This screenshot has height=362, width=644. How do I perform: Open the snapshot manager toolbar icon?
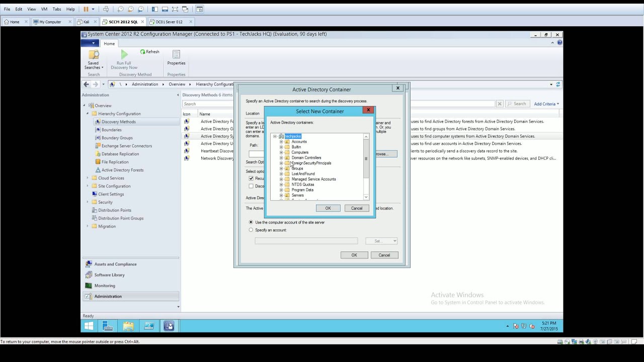[141, 9]
